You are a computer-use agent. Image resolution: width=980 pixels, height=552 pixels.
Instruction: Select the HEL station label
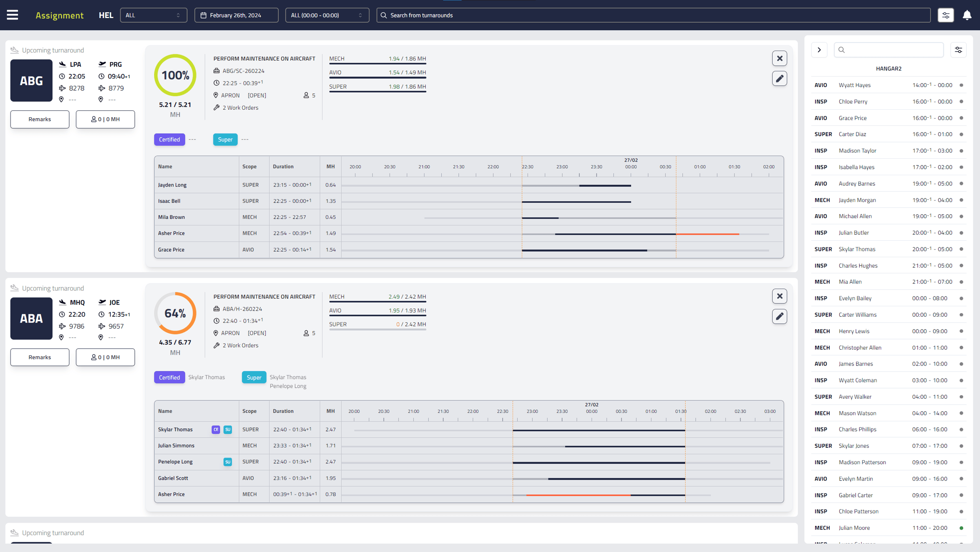[106, 15]
